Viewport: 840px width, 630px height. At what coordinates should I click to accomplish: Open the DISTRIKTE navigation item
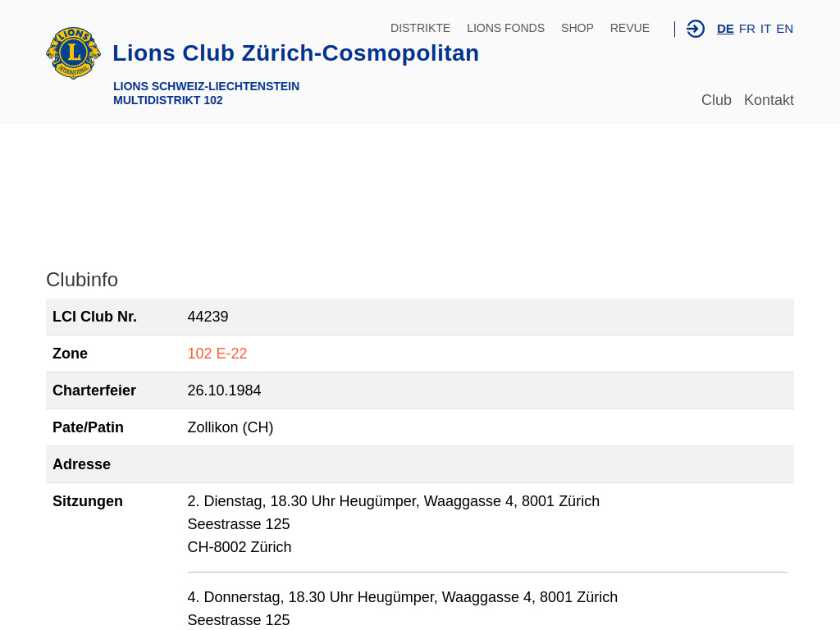tap(420, 28)
